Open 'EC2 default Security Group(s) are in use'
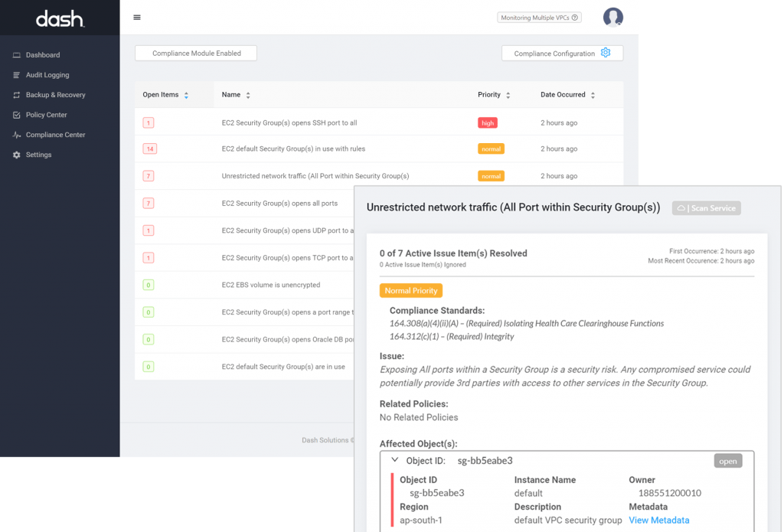Screen dimensions: 784x532 [283, 367]
